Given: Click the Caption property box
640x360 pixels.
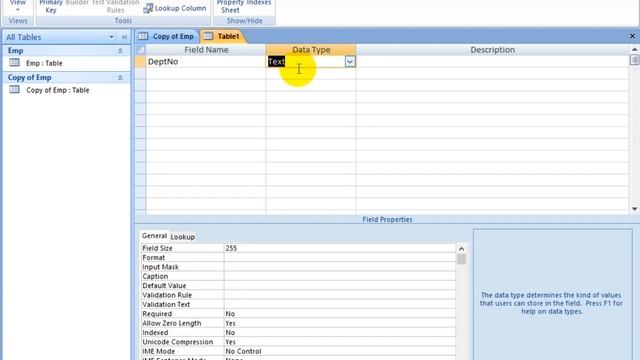Looking at the screenshot, I should click(x=340, y=276).
